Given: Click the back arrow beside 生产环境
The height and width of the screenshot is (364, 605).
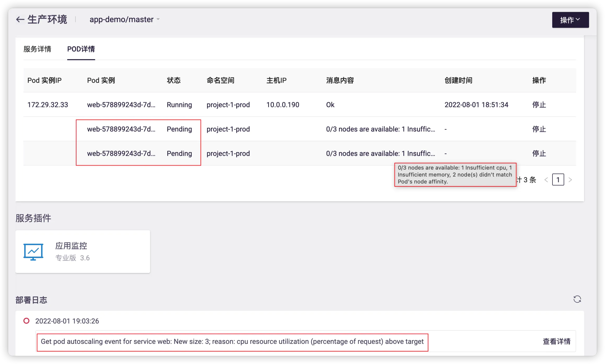Looking at the screenshot, I should click(20, 19).
